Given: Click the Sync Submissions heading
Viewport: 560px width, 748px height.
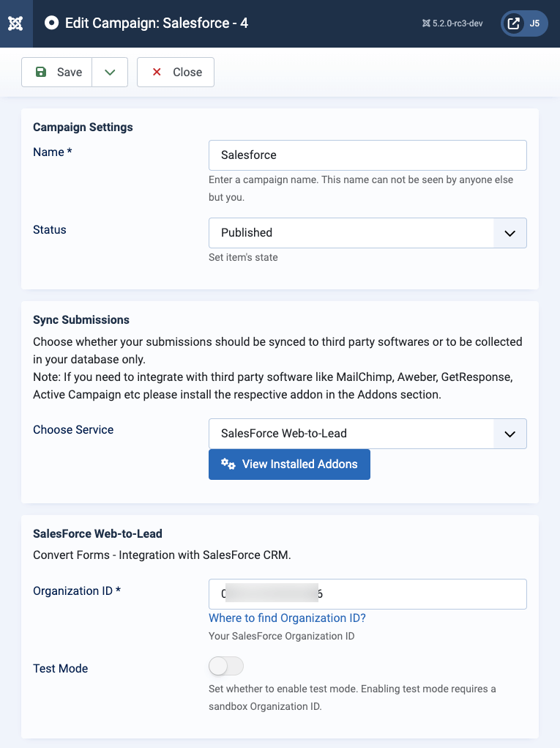Looking at the screenshot, I should pos(81,319).
